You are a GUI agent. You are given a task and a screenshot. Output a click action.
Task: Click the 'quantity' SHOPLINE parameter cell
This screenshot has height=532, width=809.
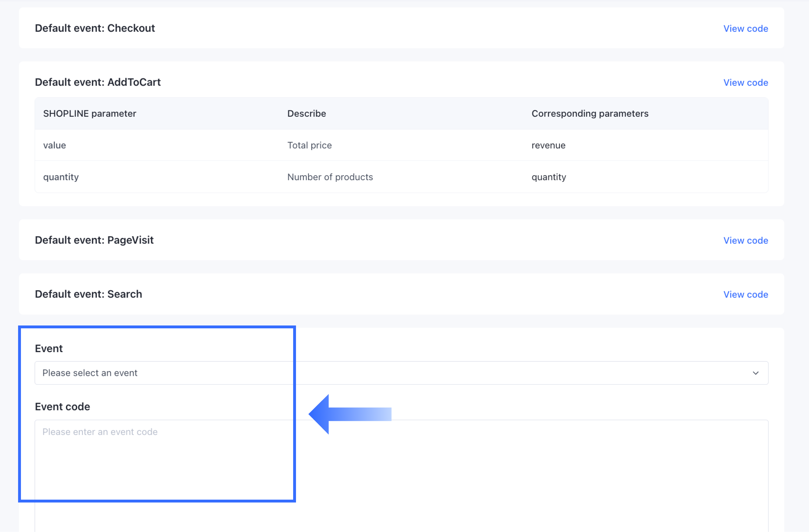point(61,177)
